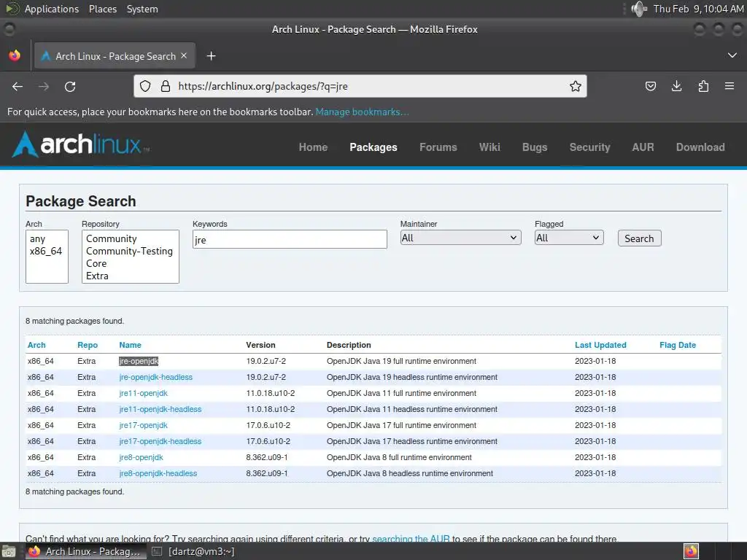Open the AUR nav item
Screen dimensions: 747x560
pos(643,147)
